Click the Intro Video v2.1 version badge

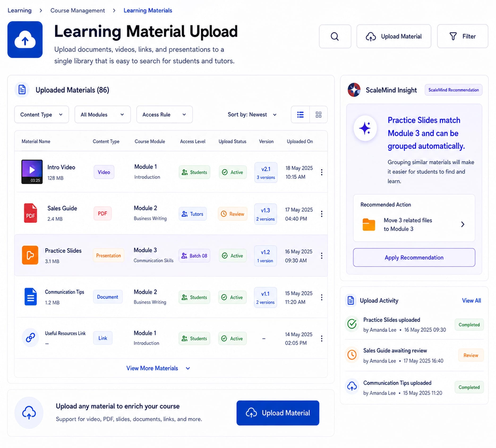(x=266, y=172)
